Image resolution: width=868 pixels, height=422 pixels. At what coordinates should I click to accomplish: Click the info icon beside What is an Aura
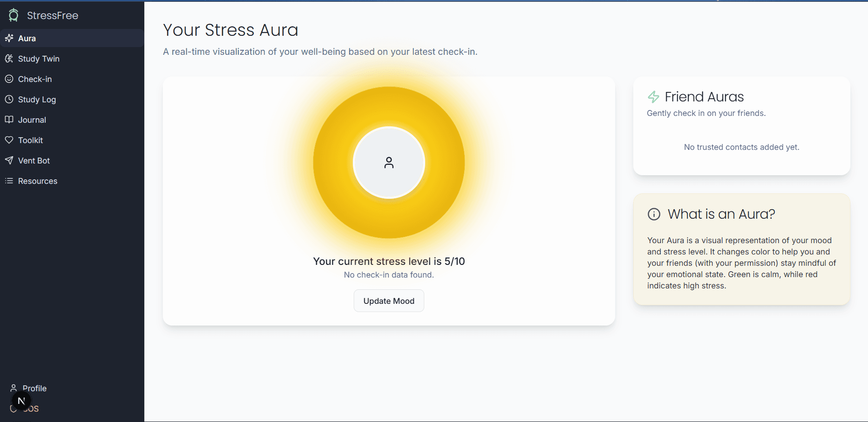[654, 214]
